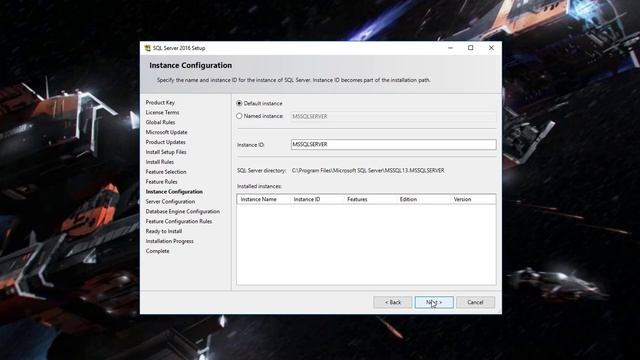This screenshot has height=360, width=640.
Task: Maximize the SQL Server Setup window
Action: 471,48
